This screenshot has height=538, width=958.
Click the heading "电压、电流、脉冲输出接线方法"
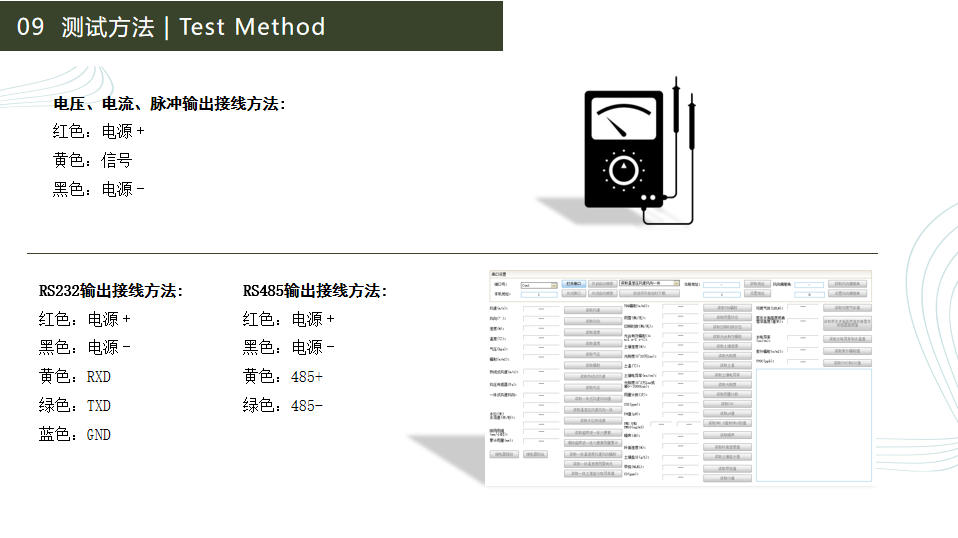[x=169, y=103]
